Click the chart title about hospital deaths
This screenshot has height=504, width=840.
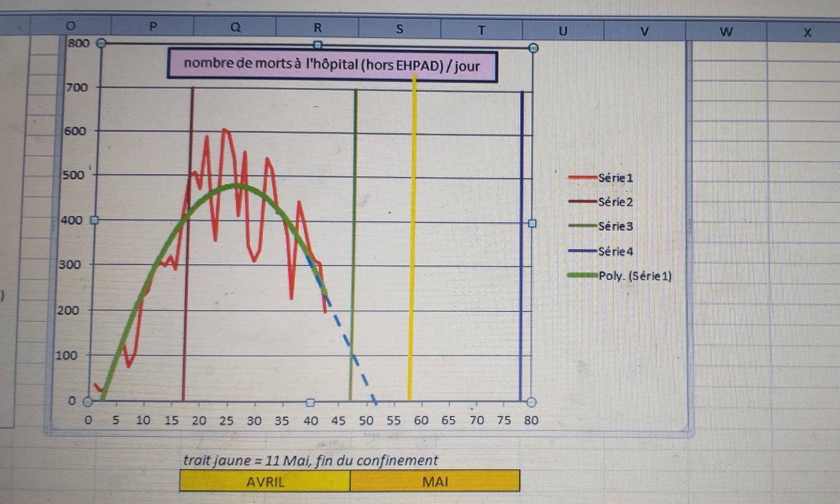coord(332,66)
